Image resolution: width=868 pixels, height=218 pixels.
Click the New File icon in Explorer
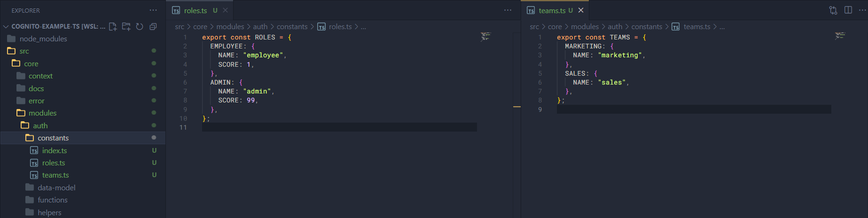pyautogui.click(x=113, y=27)
